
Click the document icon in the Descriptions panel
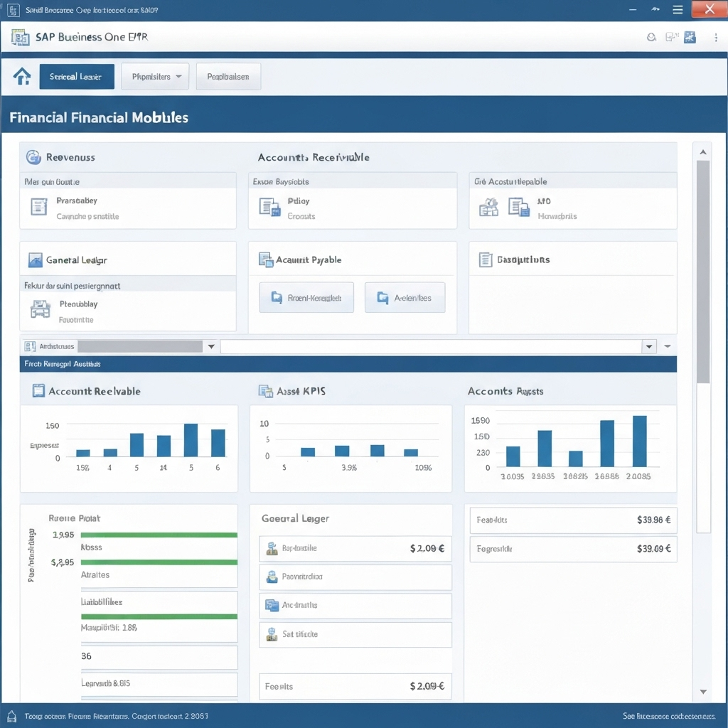(486, 259)
